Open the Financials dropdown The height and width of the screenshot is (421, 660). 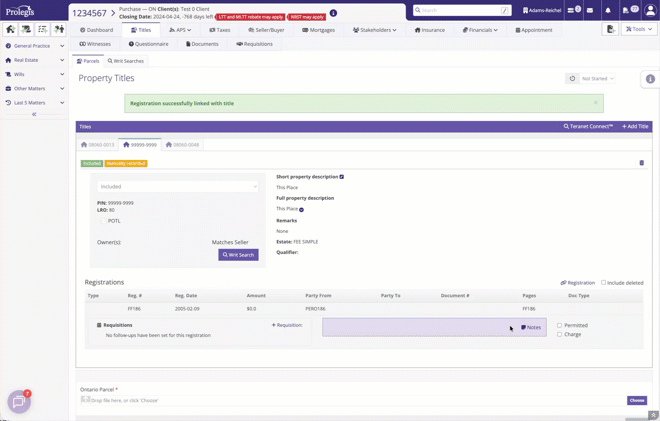[480, 30]
